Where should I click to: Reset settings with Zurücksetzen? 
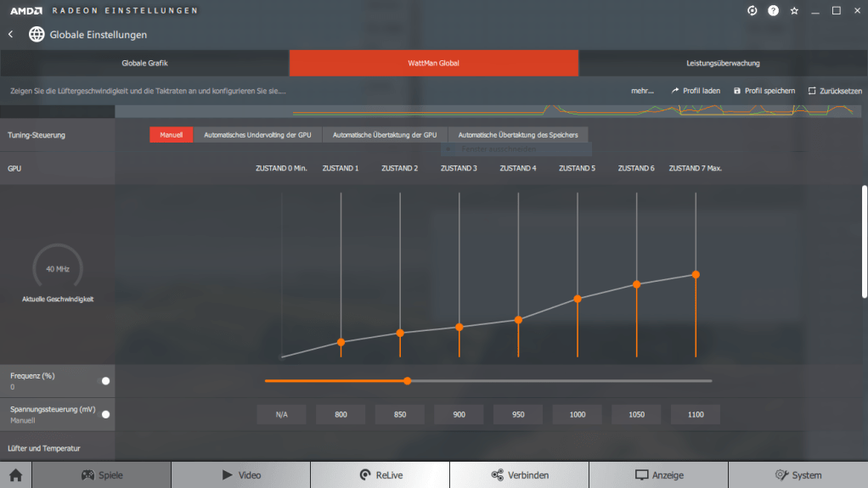834,91
